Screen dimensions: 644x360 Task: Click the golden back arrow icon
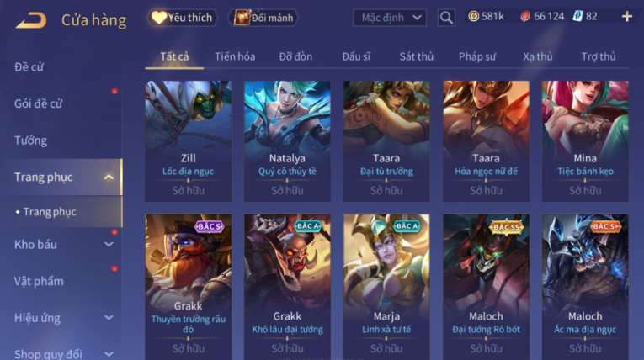pos(31,20)
